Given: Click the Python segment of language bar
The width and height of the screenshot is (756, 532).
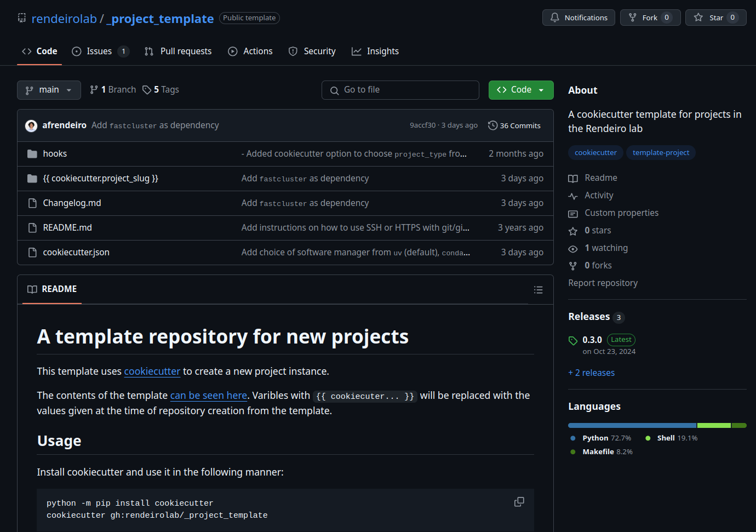Looking at the screenshot, I should point(632,425).
